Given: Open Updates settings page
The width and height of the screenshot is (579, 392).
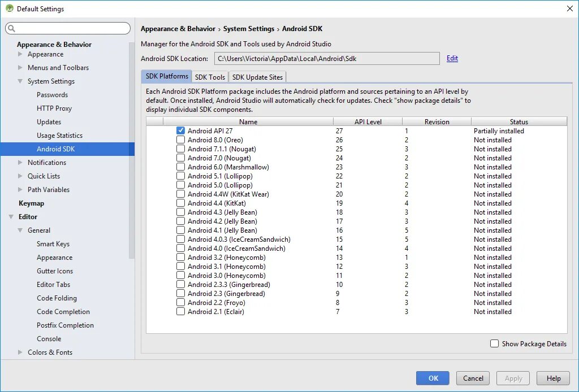Looking at the screenshot, I should (49, 121).
